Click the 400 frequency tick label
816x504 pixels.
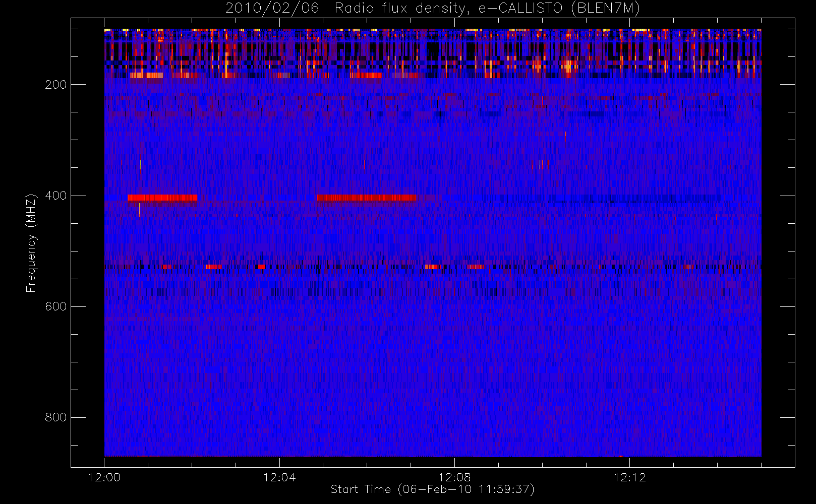tap(55, 196)
